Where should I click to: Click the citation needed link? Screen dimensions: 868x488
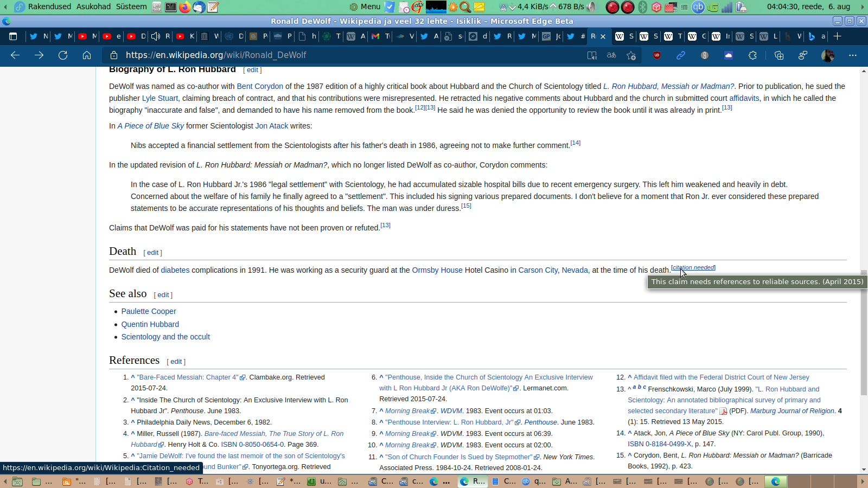693,267
